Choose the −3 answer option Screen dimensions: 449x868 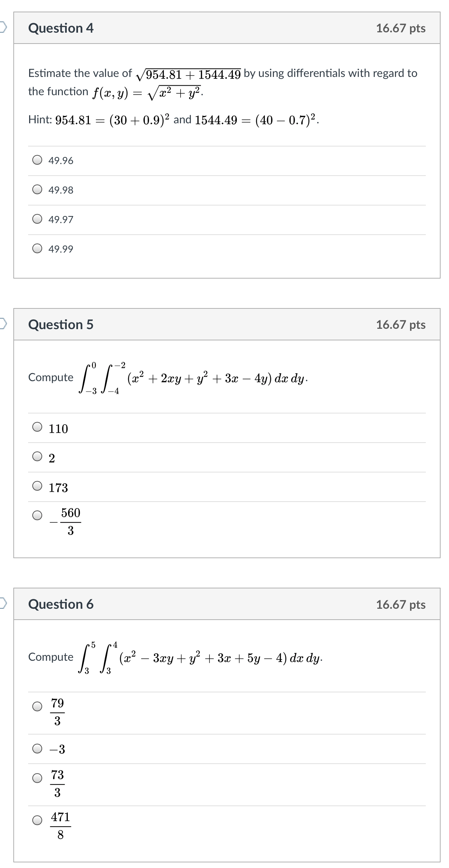37,749
